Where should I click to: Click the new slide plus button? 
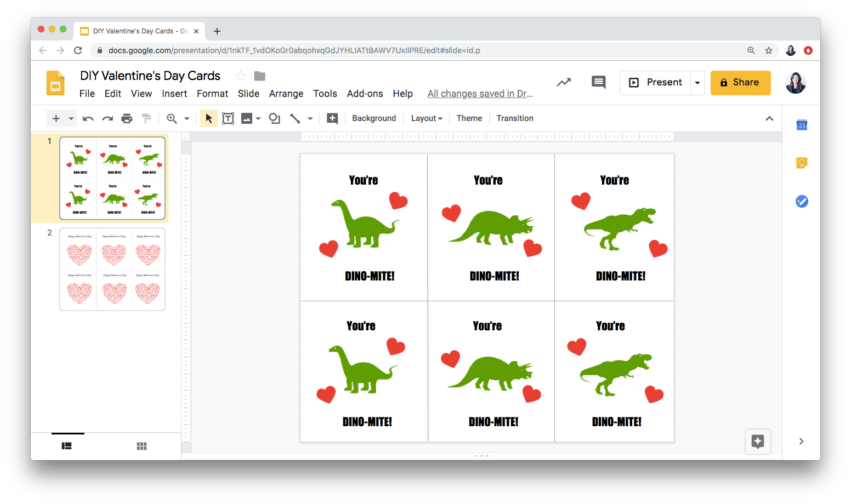point(56,118)
